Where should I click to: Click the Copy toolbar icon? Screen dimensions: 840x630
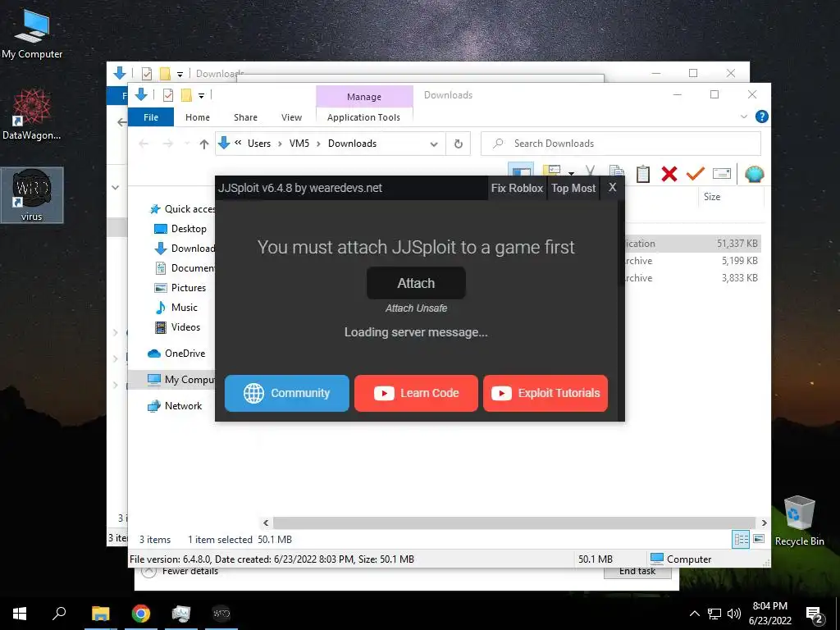pyautogui.click(x=617, y=172)
